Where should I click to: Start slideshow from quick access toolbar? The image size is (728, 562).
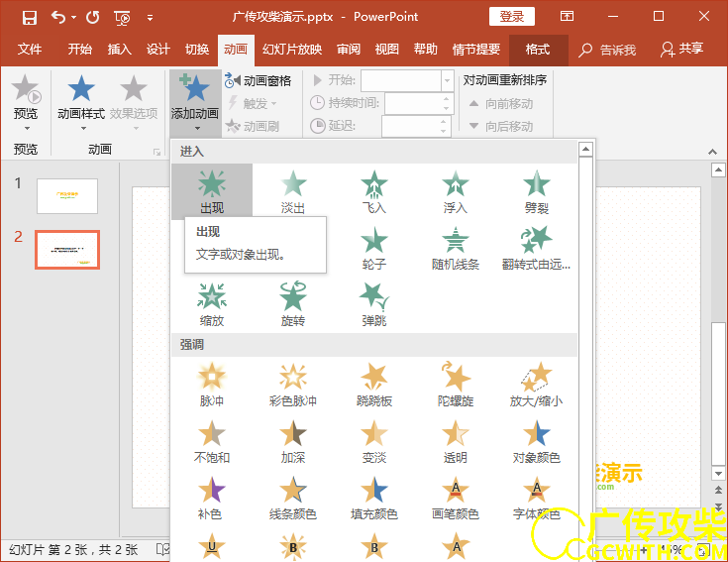pos(122,18)
